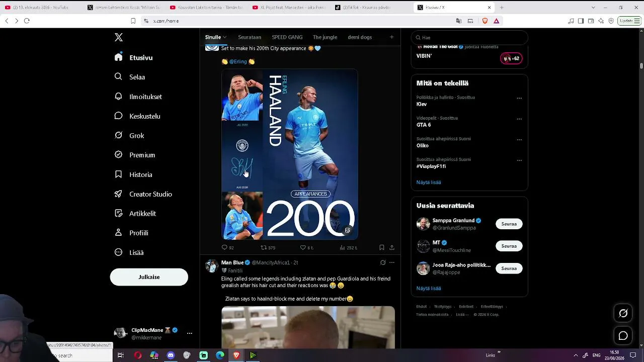644x362 pixels.
Task: Open Discord from the taskbar
Action: point(171,355)
